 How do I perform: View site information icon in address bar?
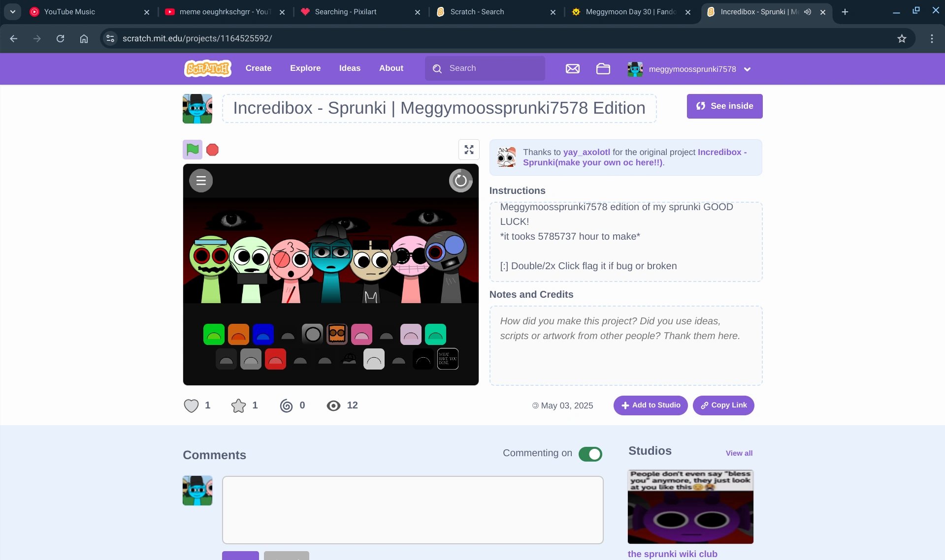[x=110, y=38]
